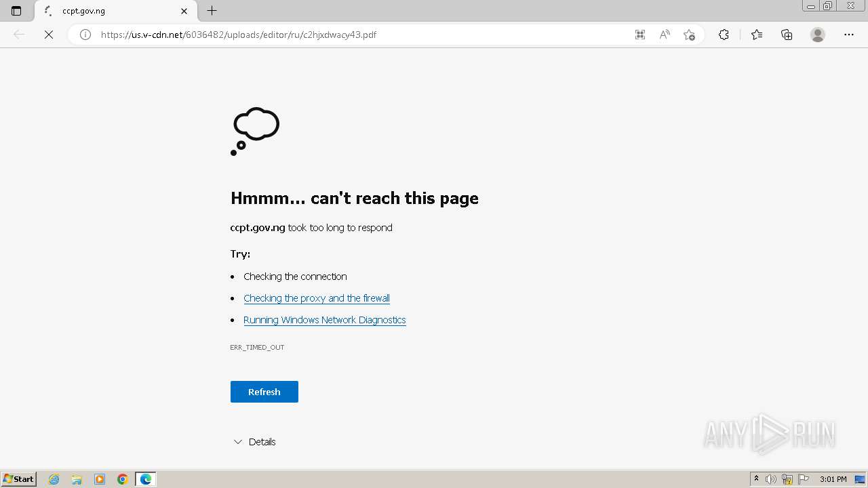Open the Extensions puzzle icon
Viewport: 868px width, 488px height.
pyautogui.click(x=724, y=35)
